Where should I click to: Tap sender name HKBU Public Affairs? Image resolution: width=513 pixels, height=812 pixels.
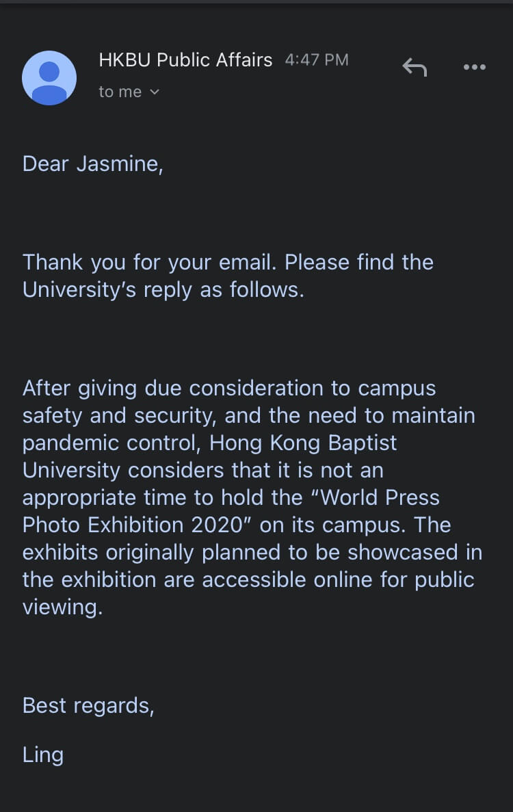185,60
